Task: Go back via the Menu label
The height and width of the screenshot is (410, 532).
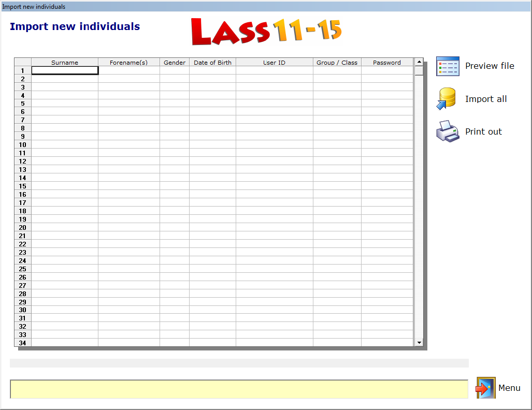Action: (509, 388)
